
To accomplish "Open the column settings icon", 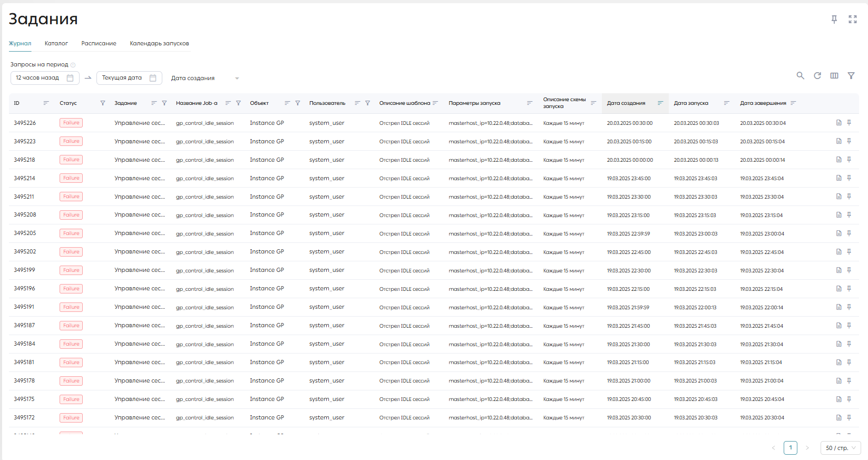I will tap(834, 76).
